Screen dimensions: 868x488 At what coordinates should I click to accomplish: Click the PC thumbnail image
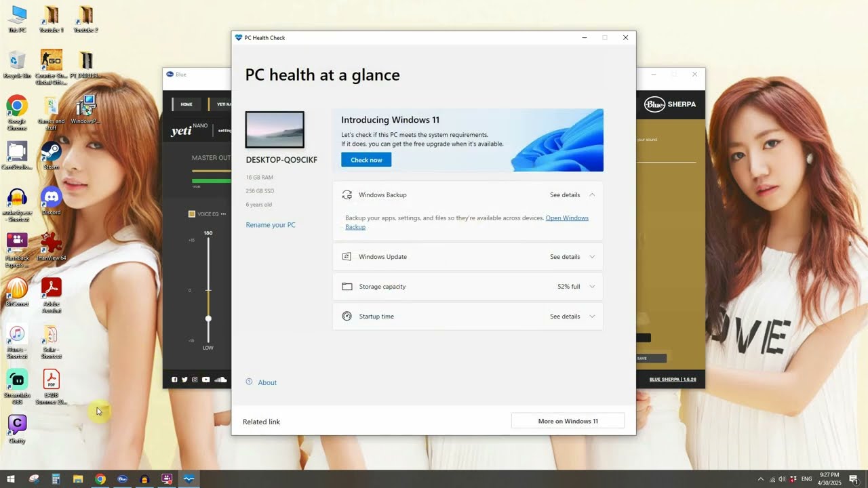pyautogui.click(x=275, y=129)
